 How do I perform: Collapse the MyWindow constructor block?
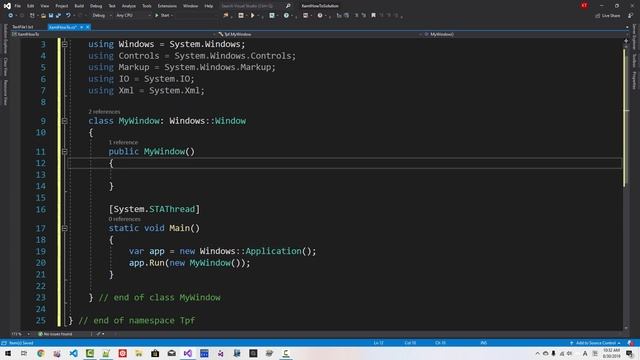[x=64, y=151]
